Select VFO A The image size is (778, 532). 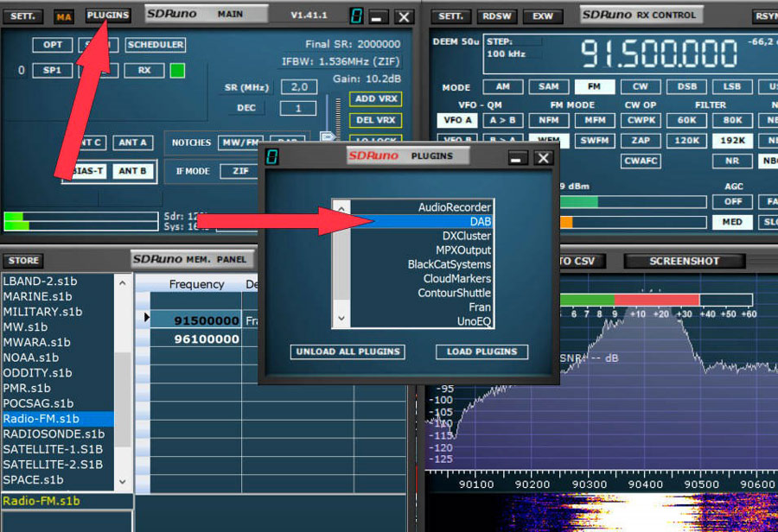click(x=457, y=120)
